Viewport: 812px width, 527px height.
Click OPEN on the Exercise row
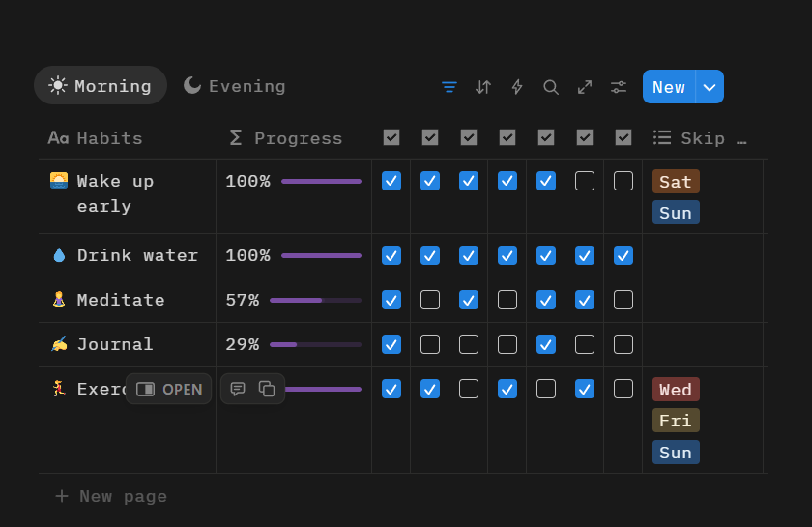pos(169,389)
